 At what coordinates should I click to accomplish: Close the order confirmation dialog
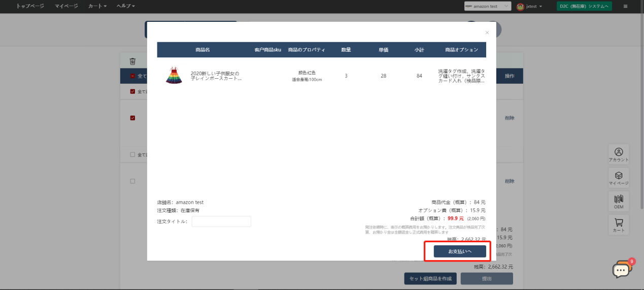(x=487, y=33)
